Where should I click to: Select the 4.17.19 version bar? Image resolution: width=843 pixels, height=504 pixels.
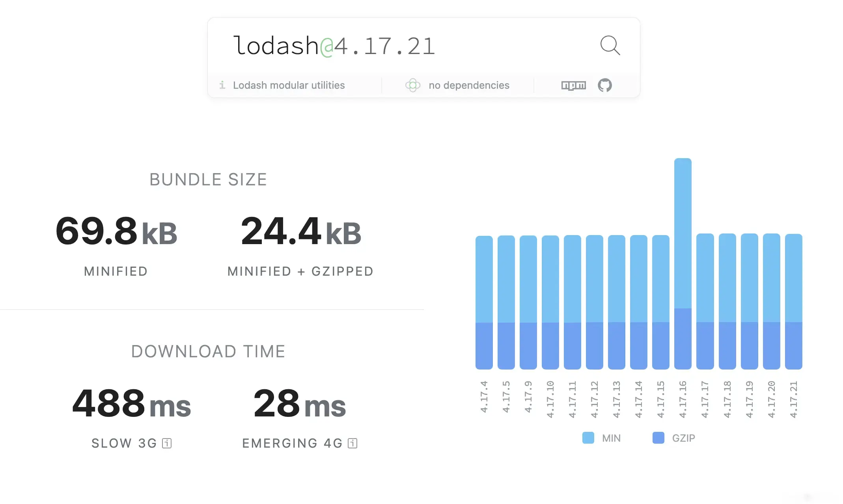[x=749, y=302]
